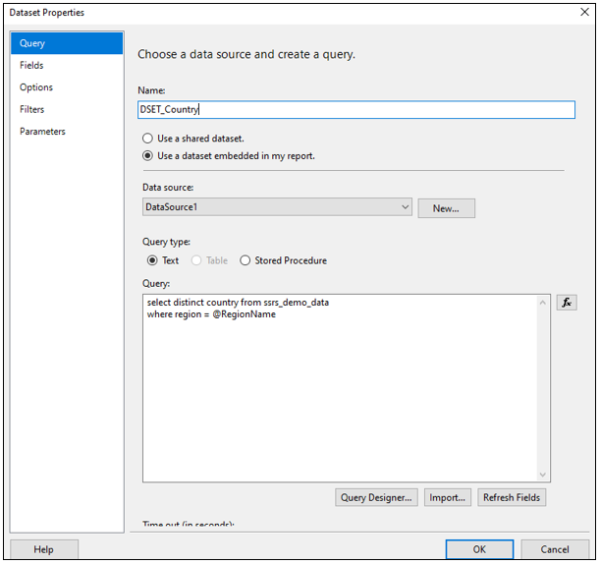Go to the Options page
600x564 pixels.
click(x=36, y=87)
